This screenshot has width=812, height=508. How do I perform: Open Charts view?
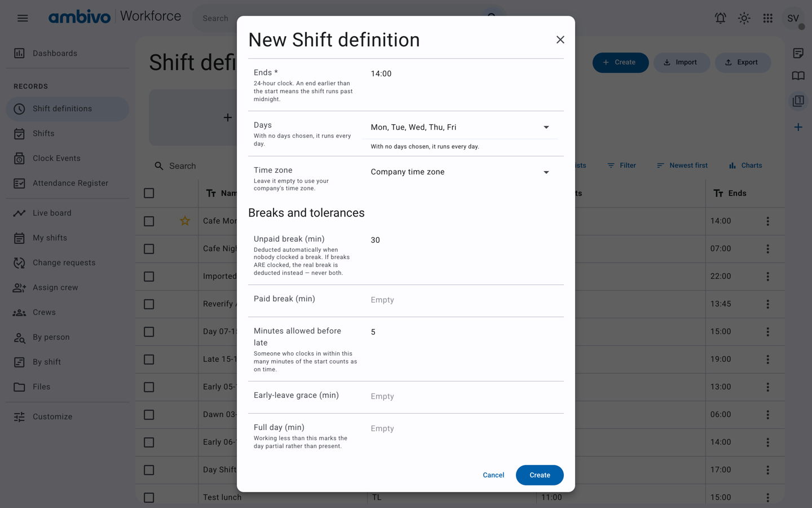[745, 165]
